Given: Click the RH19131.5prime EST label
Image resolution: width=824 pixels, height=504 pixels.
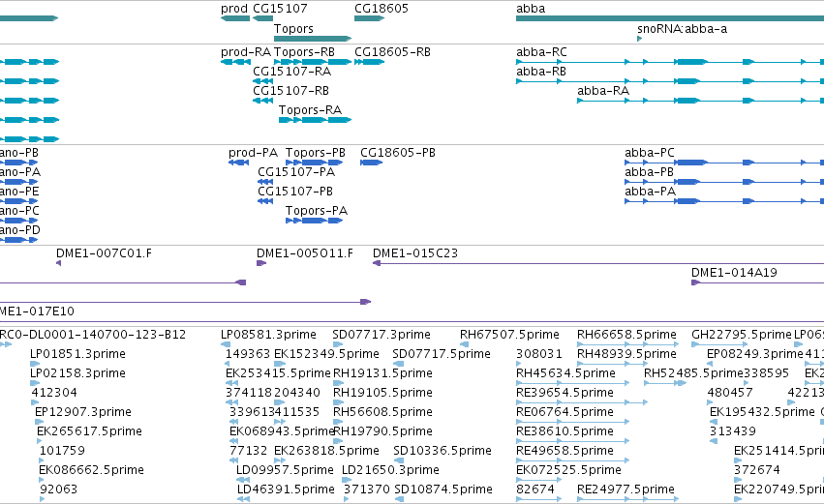Looking at the screenshot, I should 382,373.
